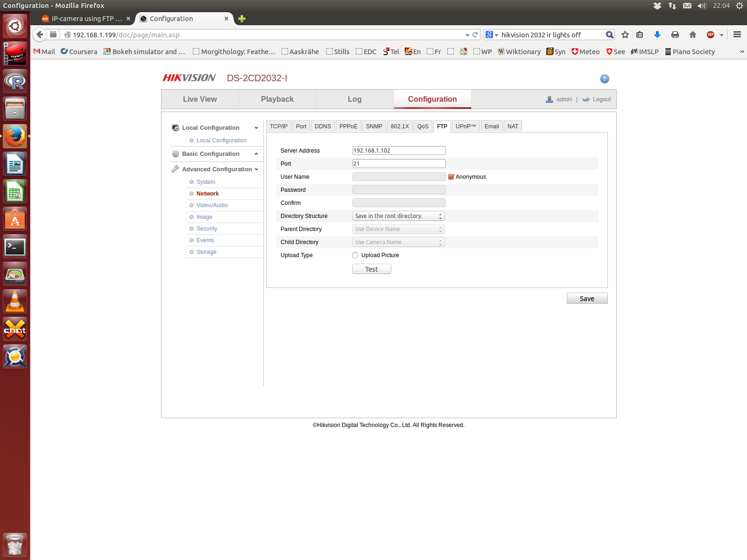The width and height of the screenshot is (747, 560).
Task: Open the Terminal from the launcher
Action: 15,247
